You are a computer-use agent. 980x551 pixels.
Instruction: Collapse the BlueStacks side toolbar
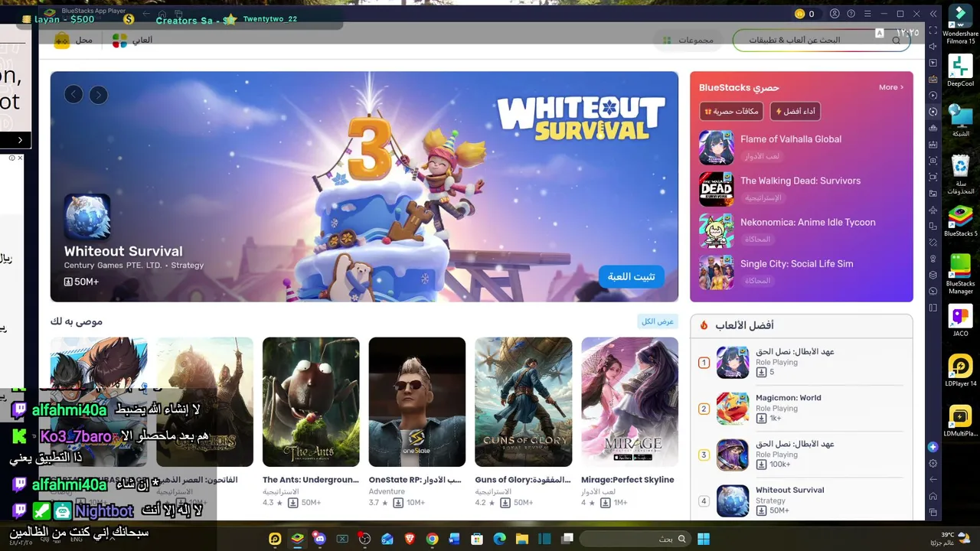[933, 14]
